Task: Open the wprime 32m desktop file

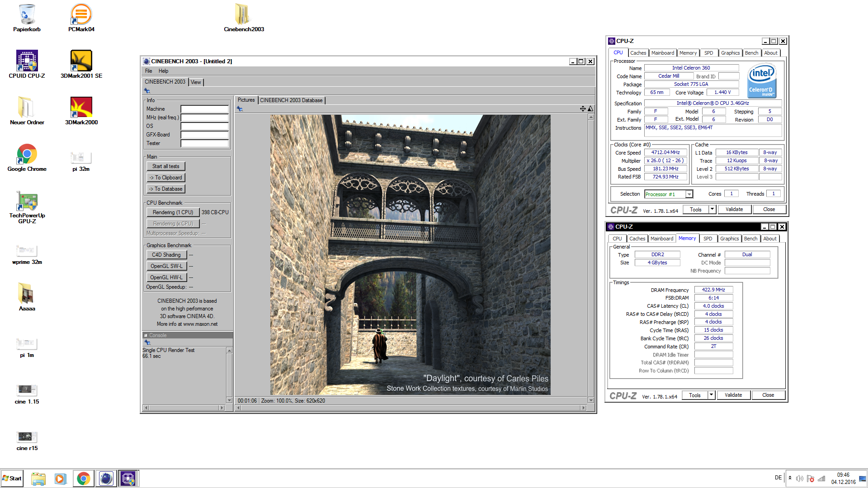Action: click(27, 254)
